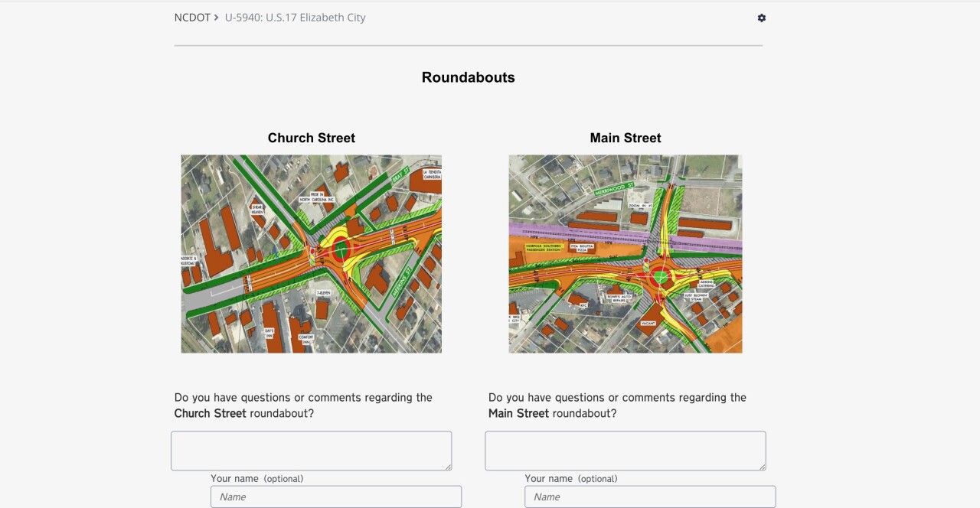Click the resize handle of the Church Street textarea
Image resolution: width=980 pixels, height=508 pixels.
(448, 468)
